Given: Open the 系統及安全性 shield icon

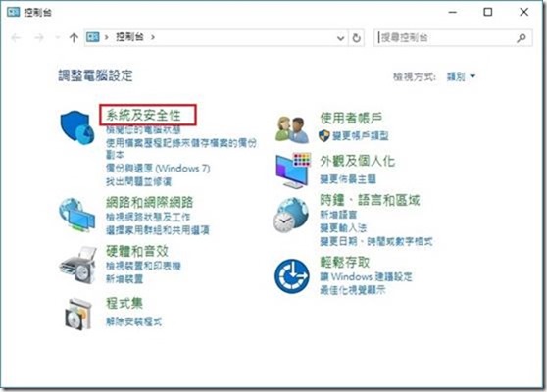Looking at the screenshot, I should pos(77,127).
